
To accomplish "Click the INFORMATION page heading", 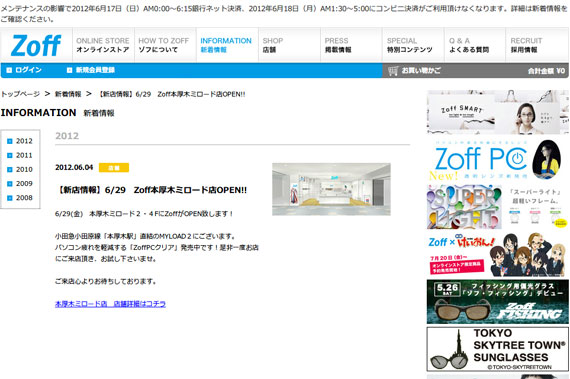I will pos(39,113).
